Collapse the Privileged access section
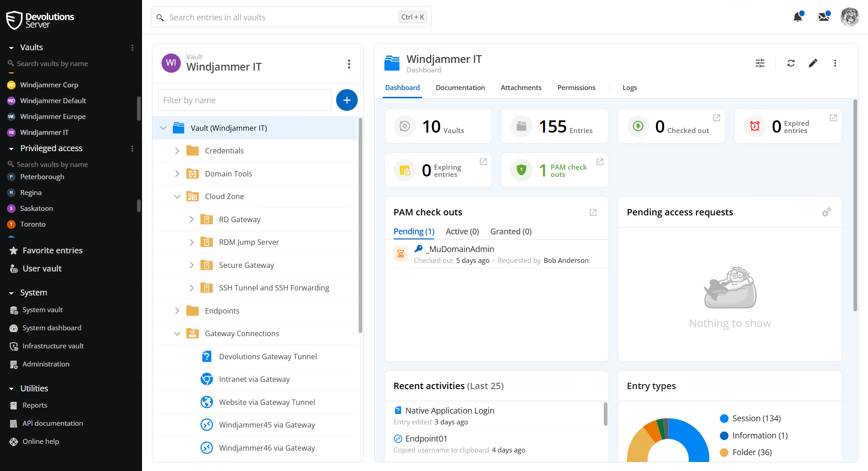 [x=11, y=148]
